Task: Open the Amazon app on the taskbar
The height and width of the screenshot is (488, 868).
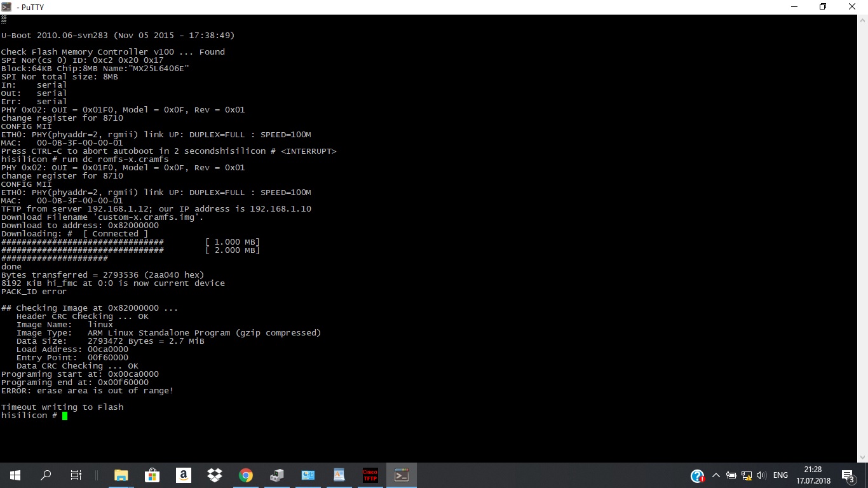Action: [x=183, y=475]
